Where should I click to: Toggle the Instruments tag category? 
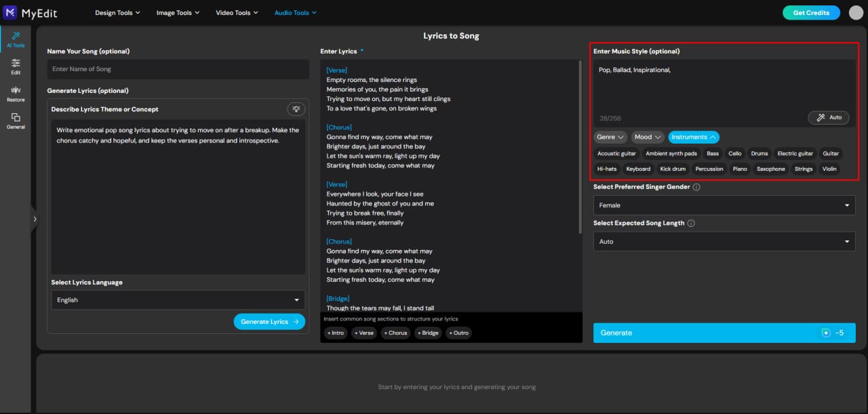click(693, 137)
